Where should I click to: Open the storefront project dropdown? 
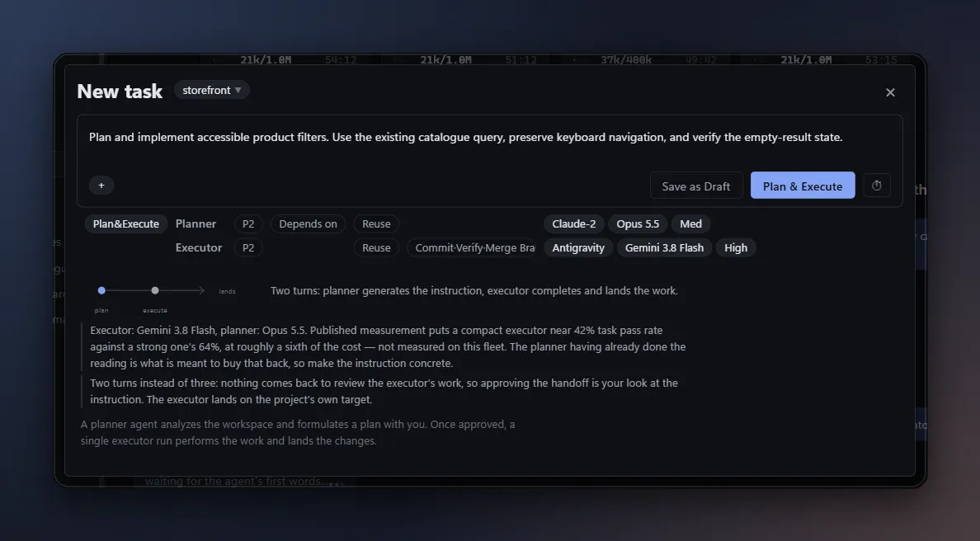[x=212, y=91]
